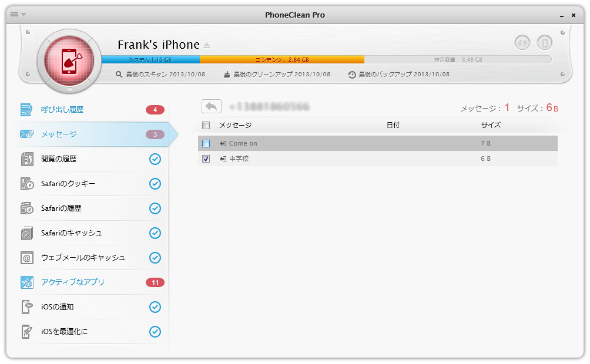Click the incoming arrow icon beside 中学校

pos(223,159)
